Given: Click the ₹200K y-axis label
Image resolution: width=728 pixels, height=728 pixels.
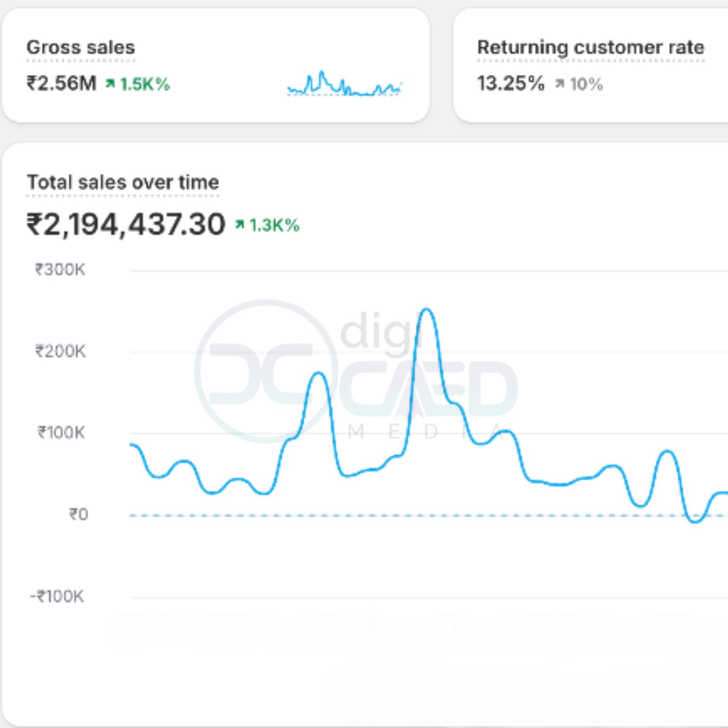Looking at the screenshot, I should [60, 351].
